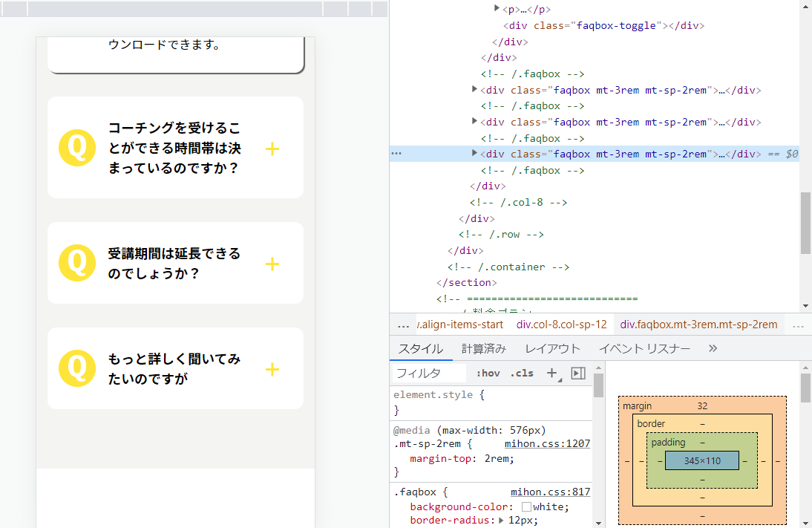Toggle the .cls class editor
This screenshot has width=812, height=528.
tap(521, 373)
